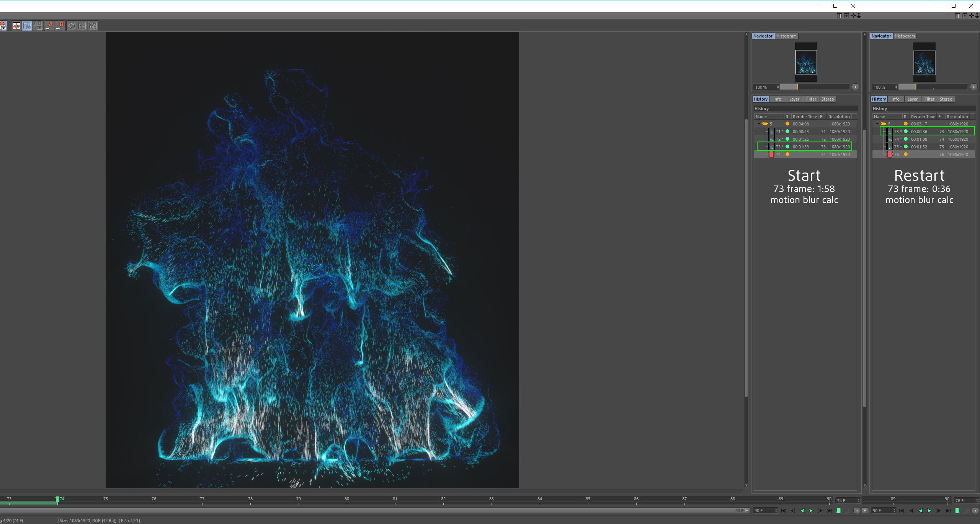Image resolution: width=980 pixels, height=524 pixels.
Task: Open the round zoom options button in the left Navigator
Action: pyautogui.click(x=855, y=87)
